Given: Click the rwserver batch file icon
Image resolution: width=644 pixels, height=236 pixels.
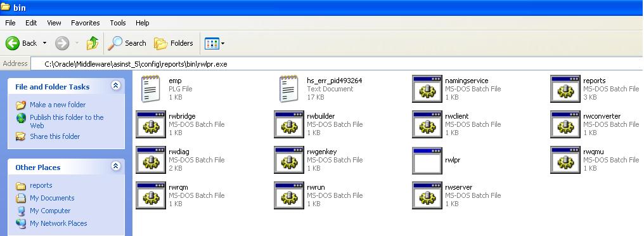Looking at the screenshot, I should coord(427,195).
